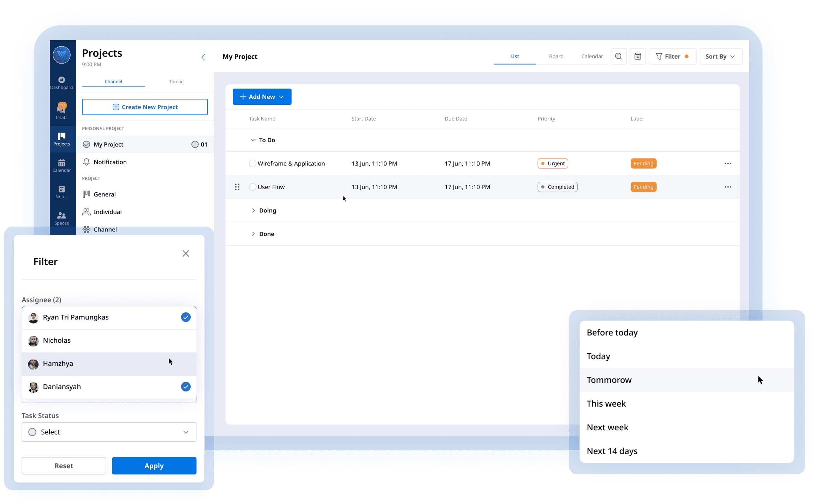Open three-dot menu for Wireframe & Application
Viewport: 821px width, 504px height.
728,163
